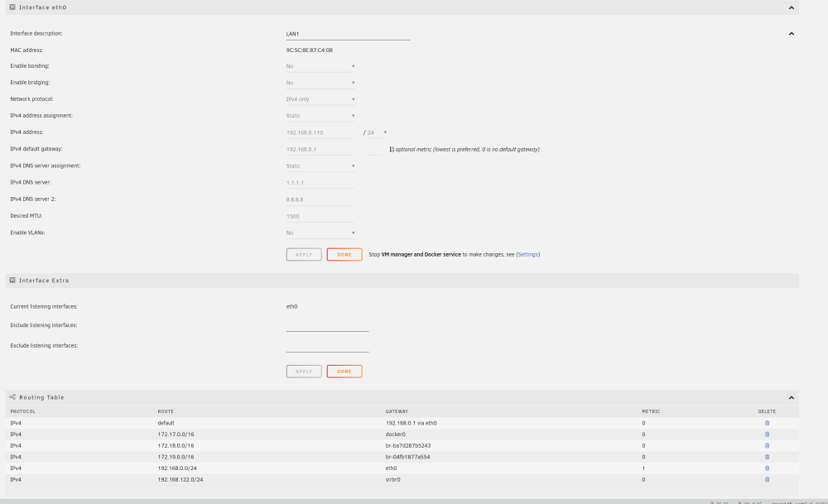Image resolution: width=828 pixels, height=504 pixels.
Task: Open the Settings link
Action: pyautogui.click(x=527, y=254)
